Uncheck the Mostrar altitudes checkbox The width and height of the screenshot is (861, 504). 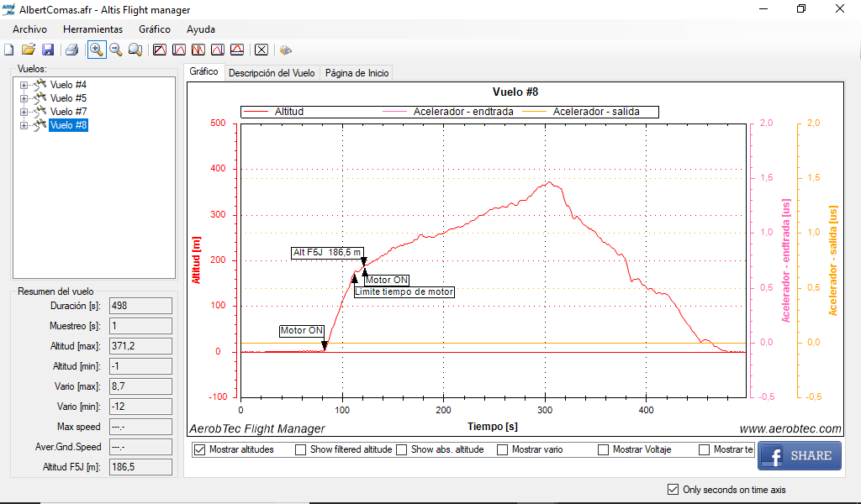click(200, 450)
